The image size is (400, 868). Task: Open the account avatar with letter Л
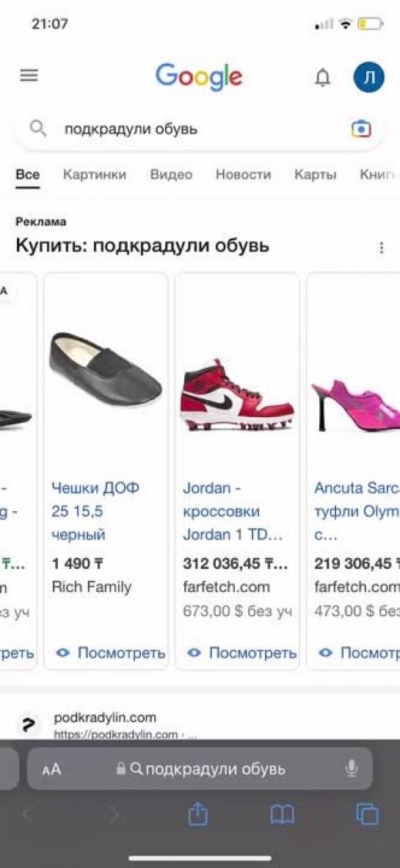369,77
